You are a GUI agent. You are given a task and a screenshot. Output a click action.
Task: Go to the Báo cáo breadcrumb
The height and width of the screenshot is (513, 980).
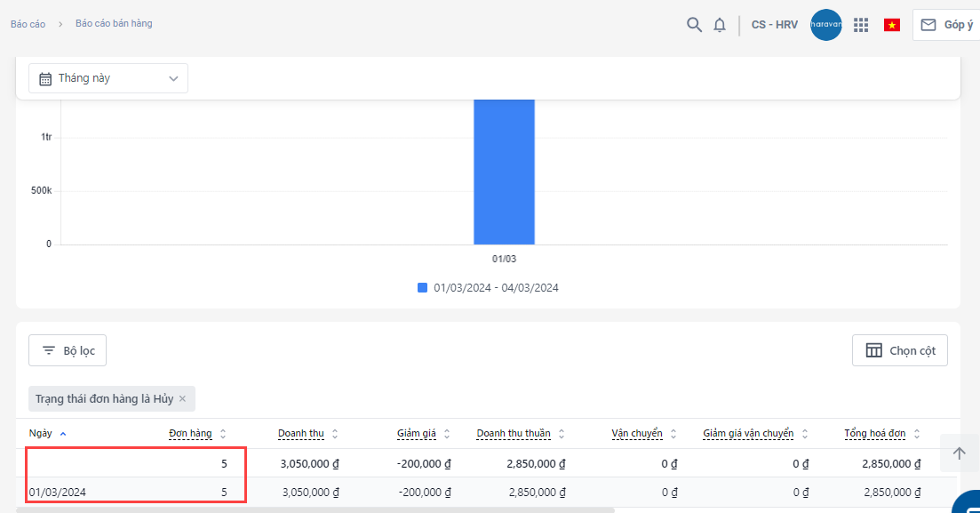[28, 24]
